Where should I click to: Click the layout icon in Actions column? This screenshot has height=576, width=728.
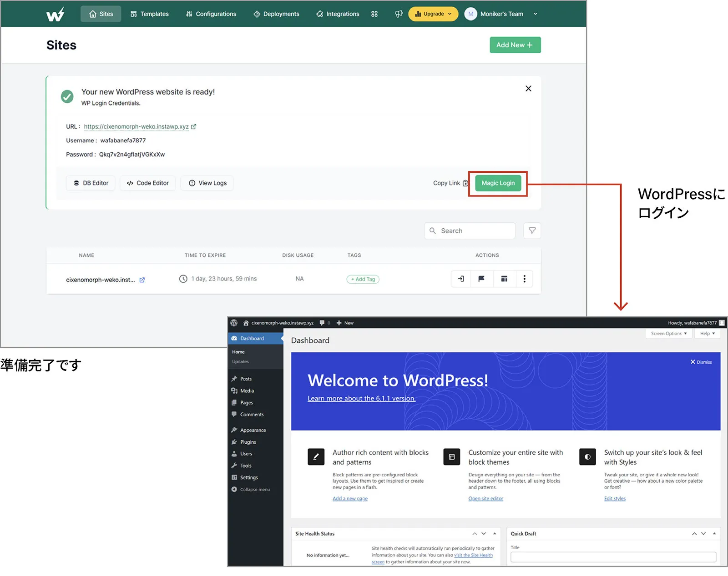point(504,279)
